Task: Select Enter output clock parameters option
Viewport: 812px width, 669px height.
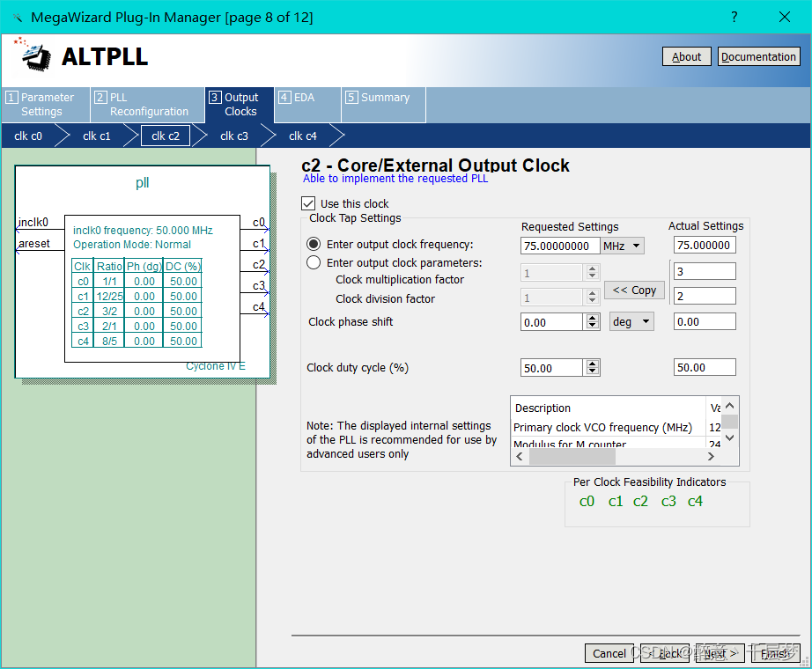Action: 314,262
